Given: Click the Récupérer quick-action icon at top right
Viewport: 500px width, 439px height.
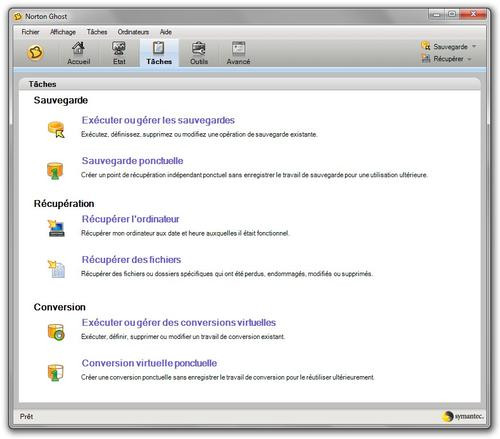Looking at the screenshot, I should (426, 59).
